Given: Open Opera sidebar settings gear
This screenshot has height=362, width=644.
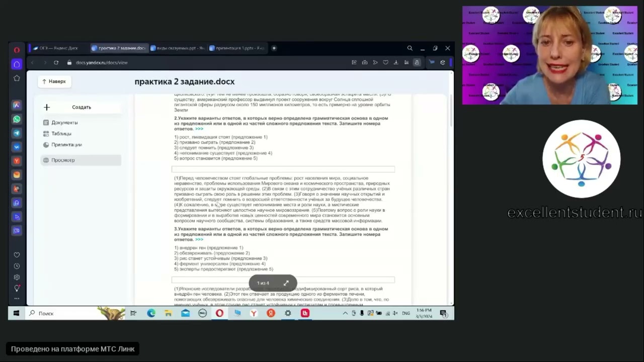Looking at the screenshot, I should (x=17, y=277).
